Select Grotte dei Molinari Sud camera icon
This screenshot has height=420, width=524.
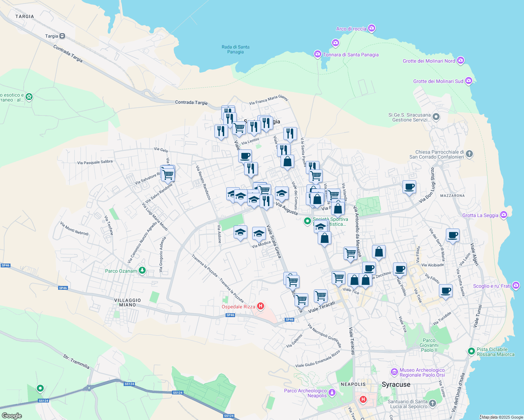point(469,81)
